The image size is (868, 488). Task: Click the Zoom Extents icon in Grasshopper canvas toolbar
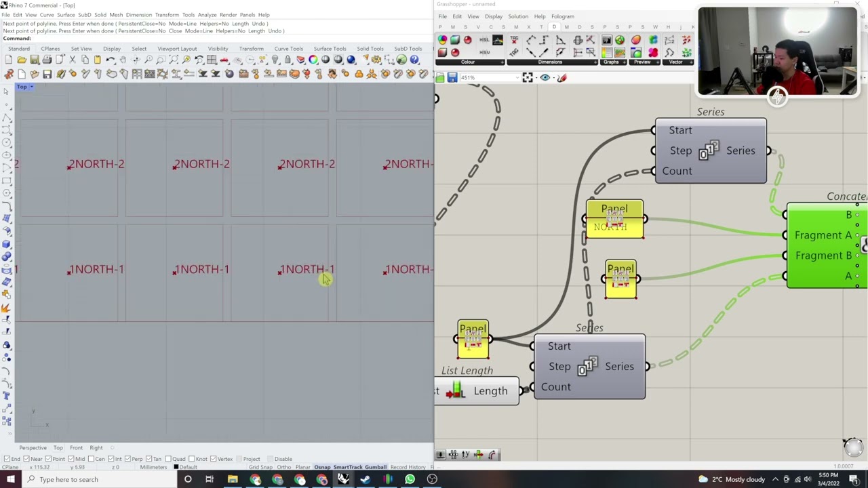(527, 78)
